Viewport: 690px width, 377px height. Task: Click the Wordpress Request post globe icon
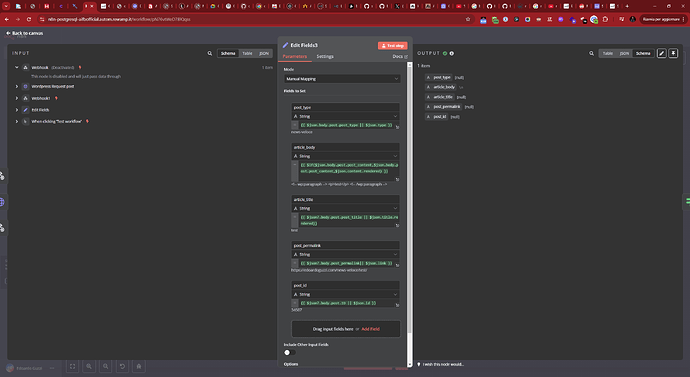26,86
